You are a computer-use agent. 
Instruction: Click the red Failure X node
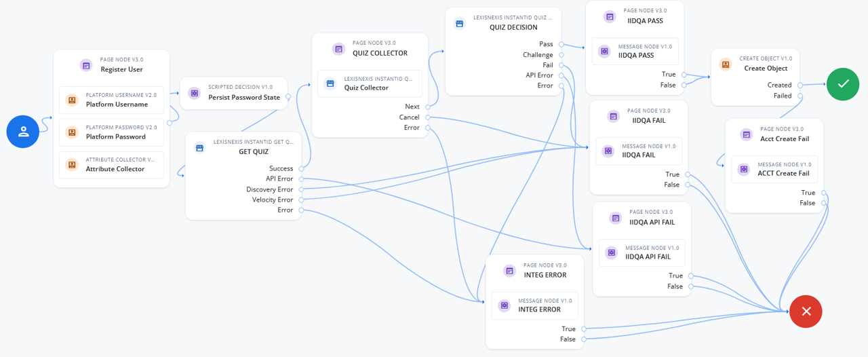pyautogui.click(x=806, y=312)
